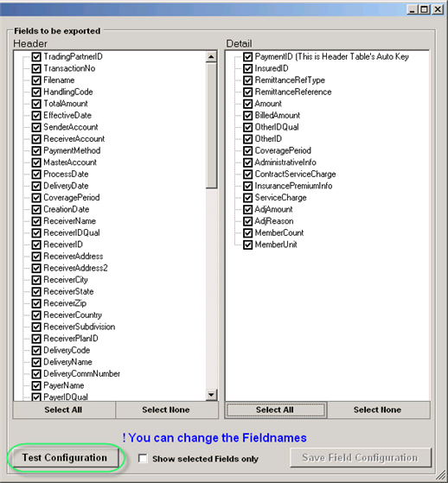Screen dimensions: 448x483
Task: Uncheck the RemittanceRefType checkbox
Action: tap(248, 80)
